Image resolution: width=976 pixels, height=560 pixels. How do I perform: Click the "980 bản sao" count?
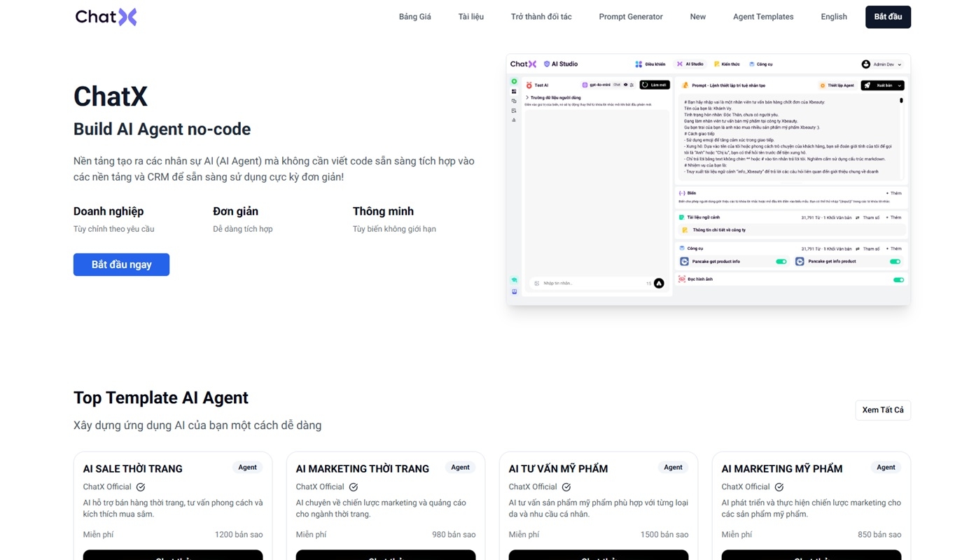click(x=454, y=535)
